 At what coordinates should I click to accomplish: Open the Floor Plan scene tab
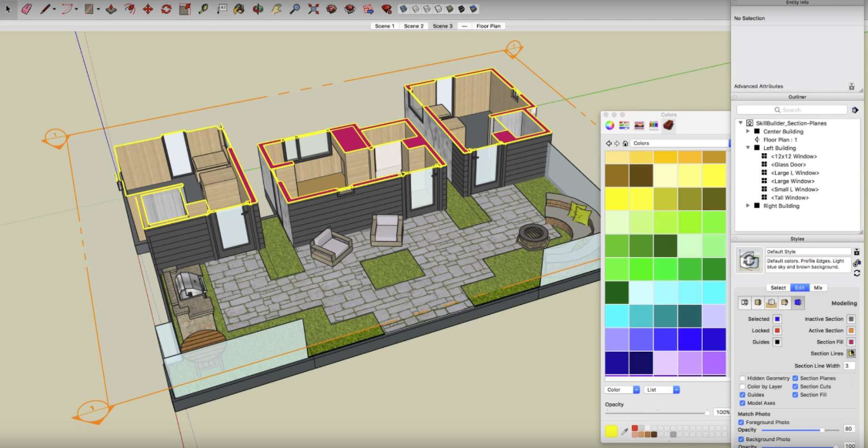coord(488,26)
